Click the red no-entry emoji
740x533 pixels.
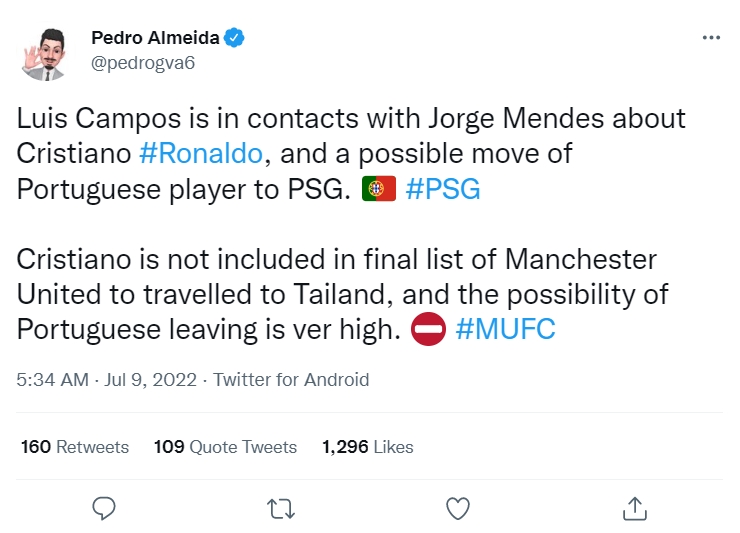coord(429,330)
